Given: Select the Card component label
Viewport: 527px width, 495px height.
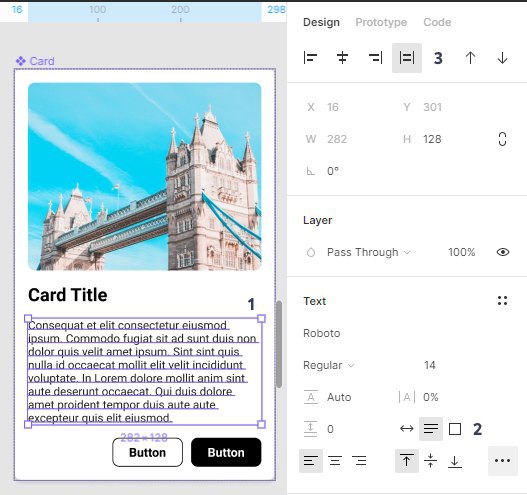Looking at the screenshot, I should coord(42,61).
